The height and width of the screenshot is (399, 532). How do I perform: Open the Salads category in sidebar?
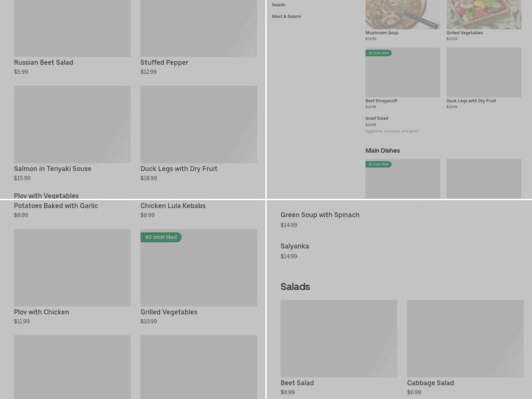pyautogui.click(x=279, y=5)
